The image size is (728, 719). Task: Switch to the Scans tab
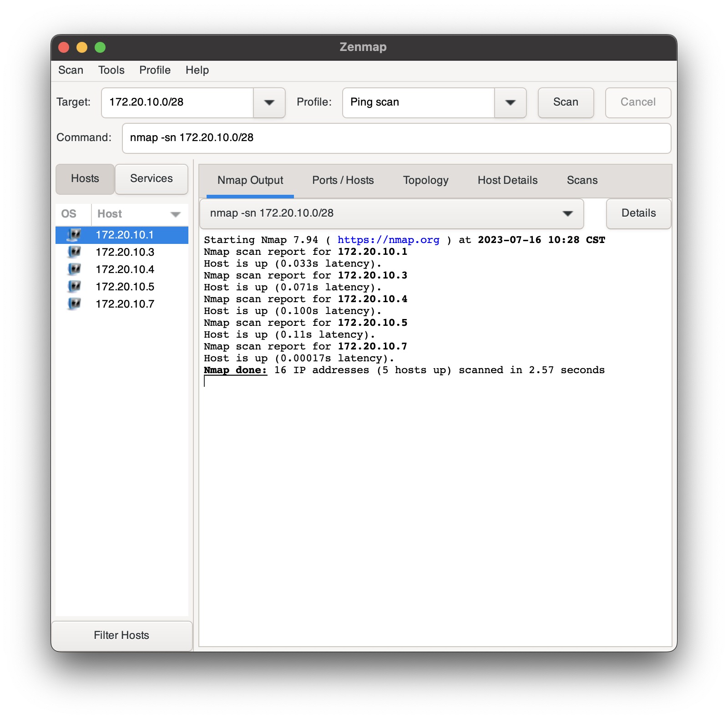tap(582, 181)
